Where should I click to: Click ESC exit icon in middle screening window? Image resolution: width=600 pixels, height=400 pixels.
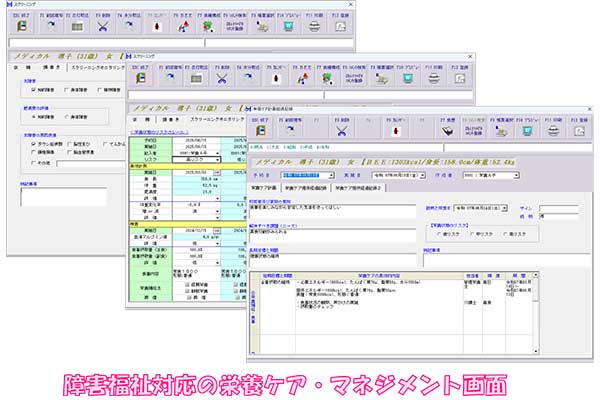click(141, 78)
